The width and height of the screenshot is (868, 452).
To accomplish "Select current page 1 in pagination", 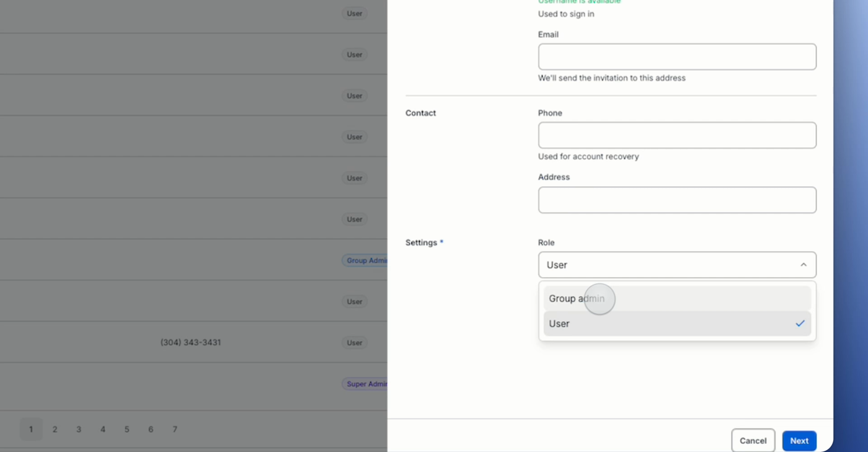I will point(31,429).
